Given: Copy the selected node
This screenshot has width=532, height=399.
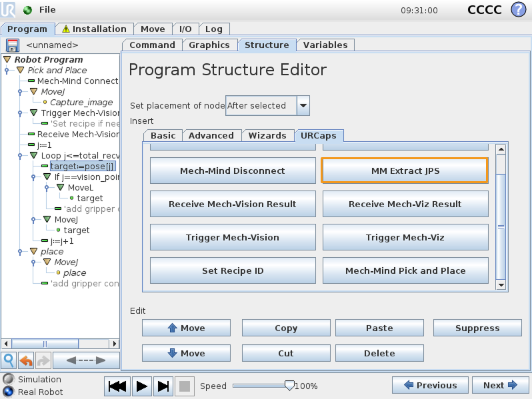Looking at the screenshot, I should tap(286, 328).
